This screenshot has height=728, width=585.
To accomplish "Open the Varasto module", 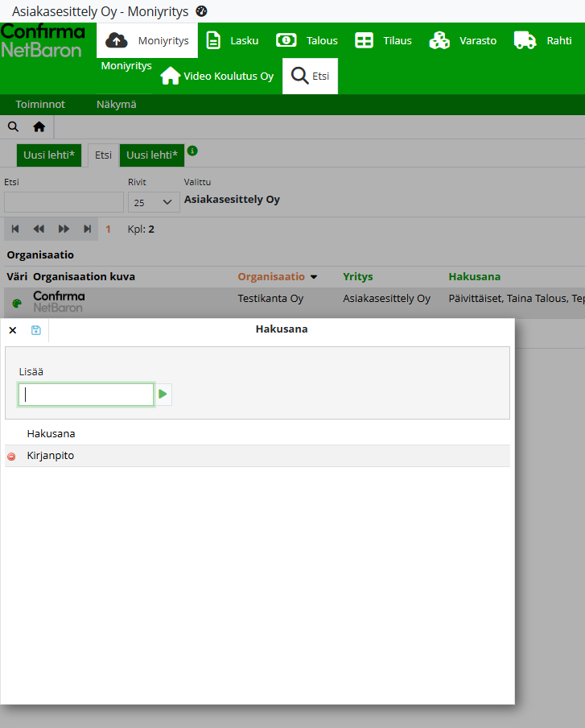I will (x=463, y=40).
